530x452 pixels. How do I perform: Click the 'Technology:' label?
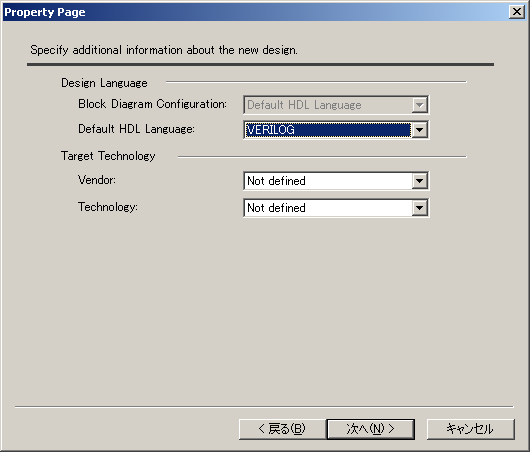point(108,207)
